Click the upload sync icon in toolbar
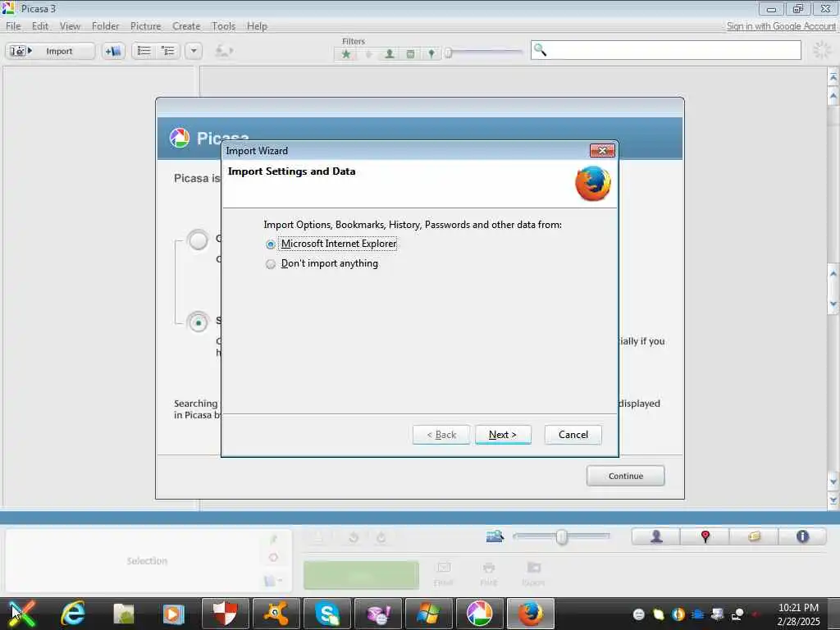 point(224,51)
